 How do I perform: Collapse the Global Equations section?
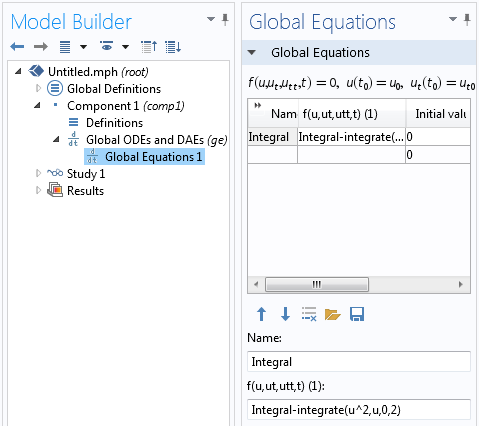(x=252, y=52)
